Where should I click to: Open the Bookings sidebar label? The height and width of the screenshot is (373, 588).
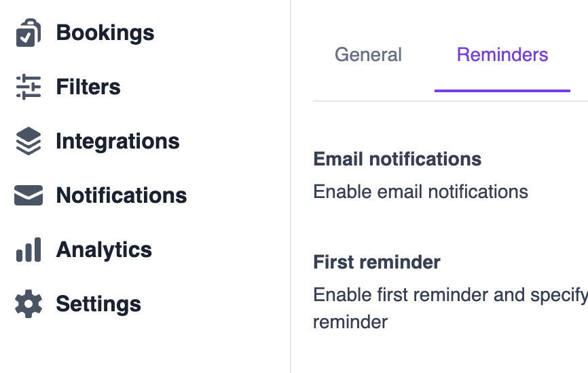[105, 33]
